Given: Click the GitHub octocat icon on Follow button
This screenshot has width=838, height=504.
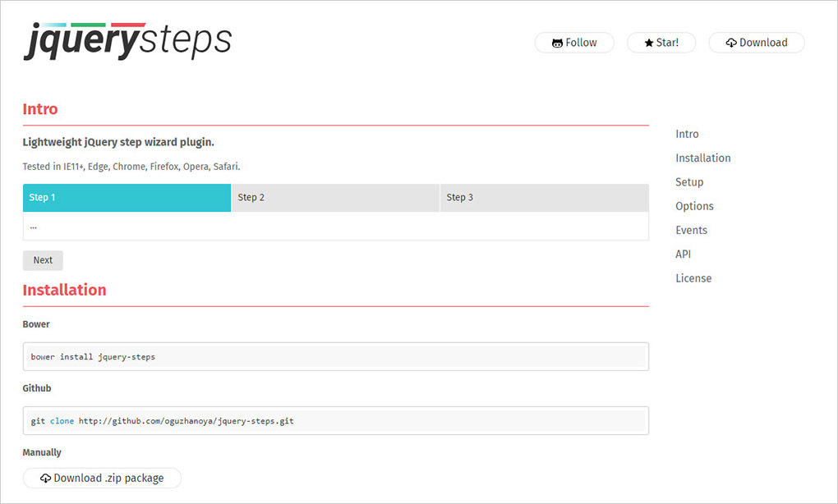Looking at the screenshot, I should tap(558, 42).
